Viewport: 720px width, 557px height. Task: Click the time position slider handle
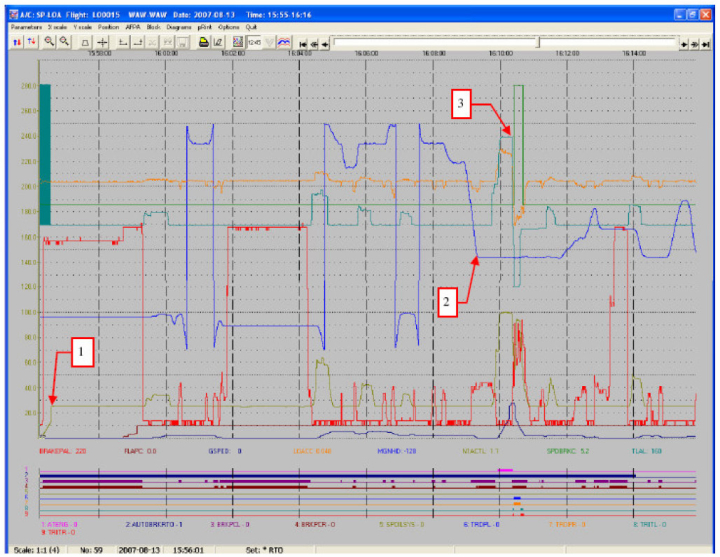pyautogui.click(x=539, y=43)
